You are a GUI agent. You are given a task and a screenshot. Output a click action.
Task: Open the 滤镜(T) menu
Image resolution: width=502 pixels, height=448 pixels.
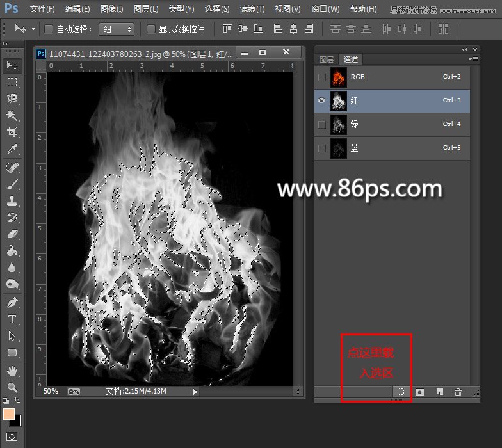pyautogui.click(x=252, y=9)
